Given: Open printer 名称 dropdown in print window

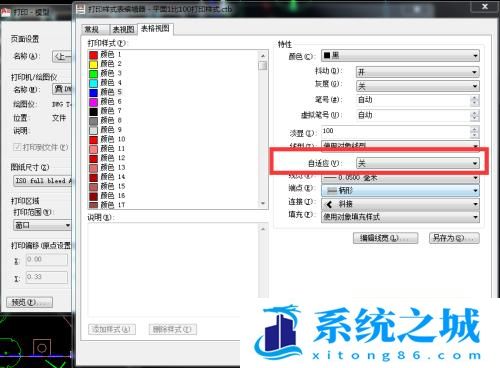Looking at the screenshot, I should [x=62, y=89].
